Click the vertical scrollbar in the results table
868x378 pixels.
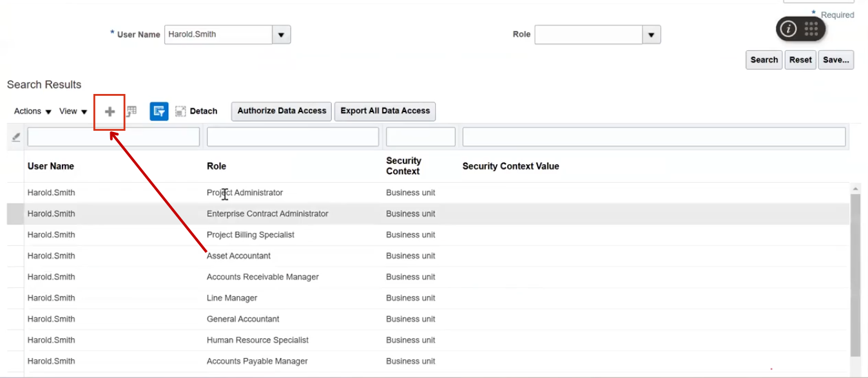coord(856,270)
